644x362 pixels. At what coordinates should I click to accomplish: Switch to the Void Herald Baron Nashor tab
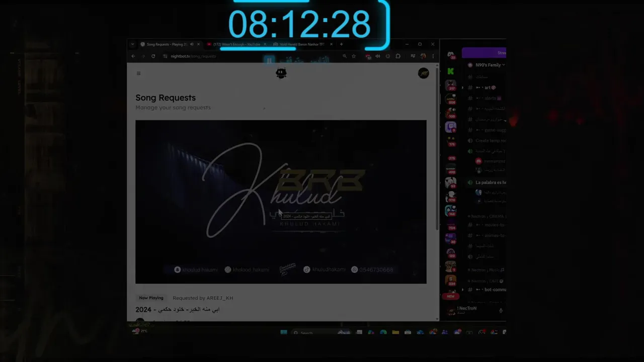(302, 44)
